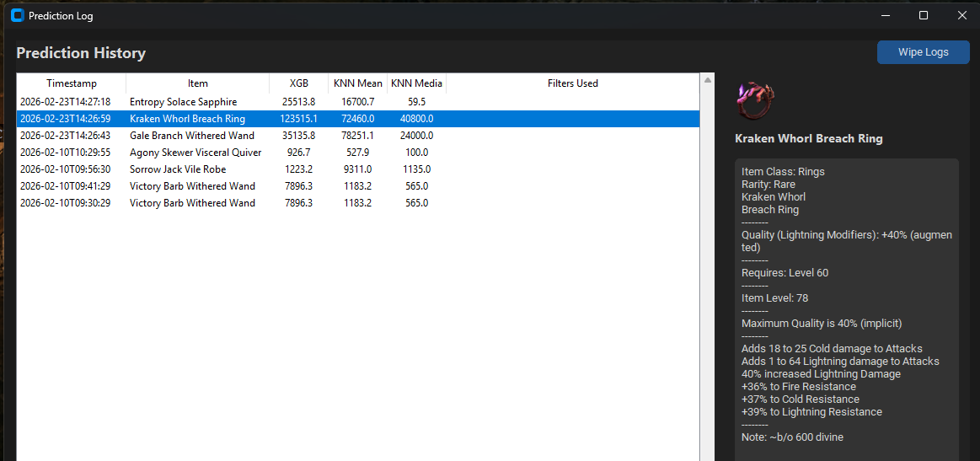Click the scrollbar up arrow in list
This screenshot has width=980, height=461.
[708, 81]
